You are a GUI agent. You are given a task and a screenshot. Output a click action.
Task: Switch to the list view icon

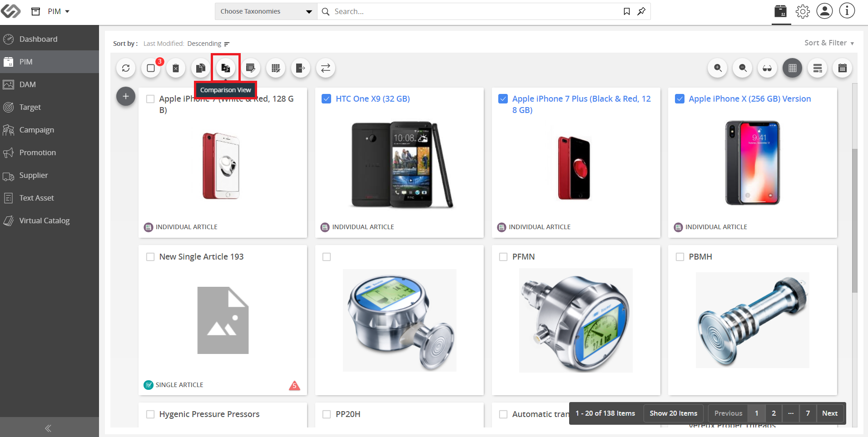[x=818, y=68]
